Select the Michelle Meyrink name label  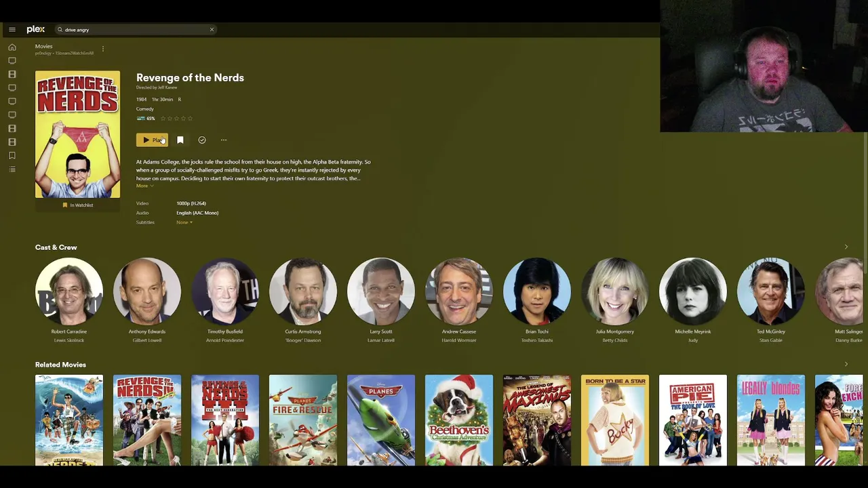click(693, 331)
